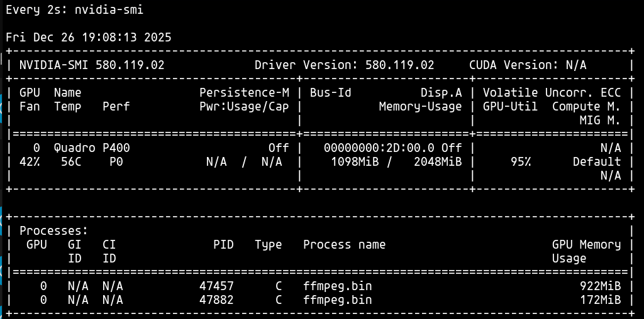Click the timestamp Fri Dec 26 19:08:13 2025
This screenshot has width=644, height=319.
coord(89,38)
